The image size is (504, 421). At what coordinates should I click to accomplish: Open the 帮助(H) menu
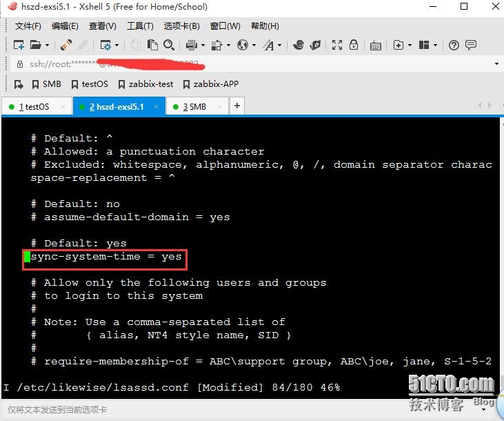click(265, 26)
